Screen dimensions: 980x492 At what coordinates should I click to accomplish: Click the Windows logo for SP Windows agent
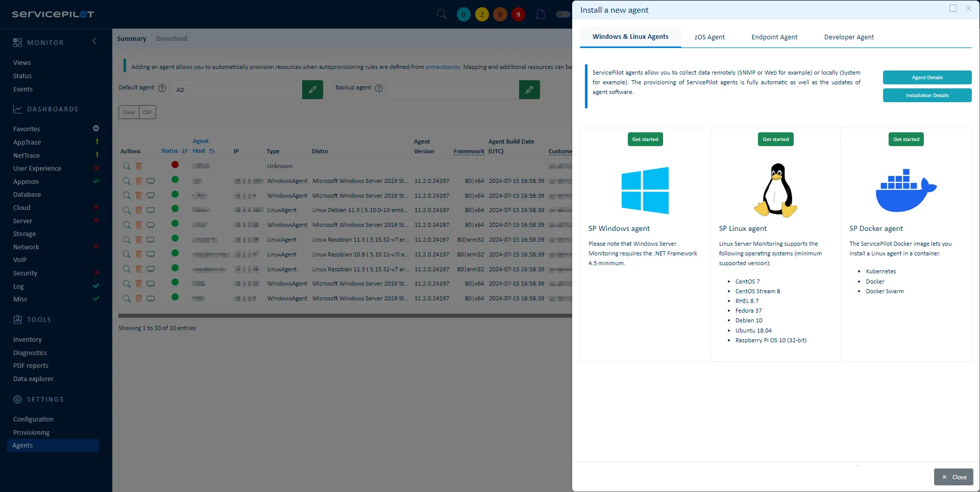[645, 190]
